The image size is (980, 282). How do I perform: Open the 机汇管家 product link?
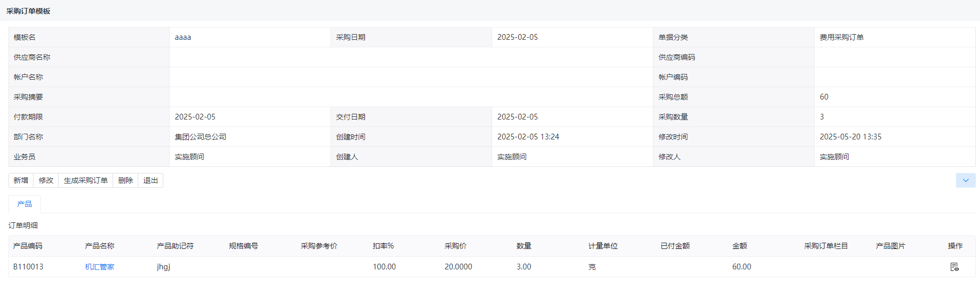point(99,267)
